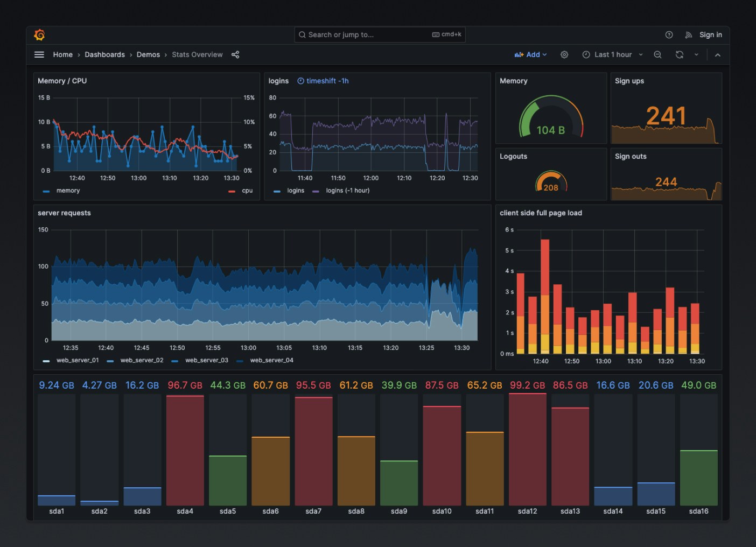Viewport: 756px width, 547px height.
Task: Click the Sign in button
Action: point(710,34)
